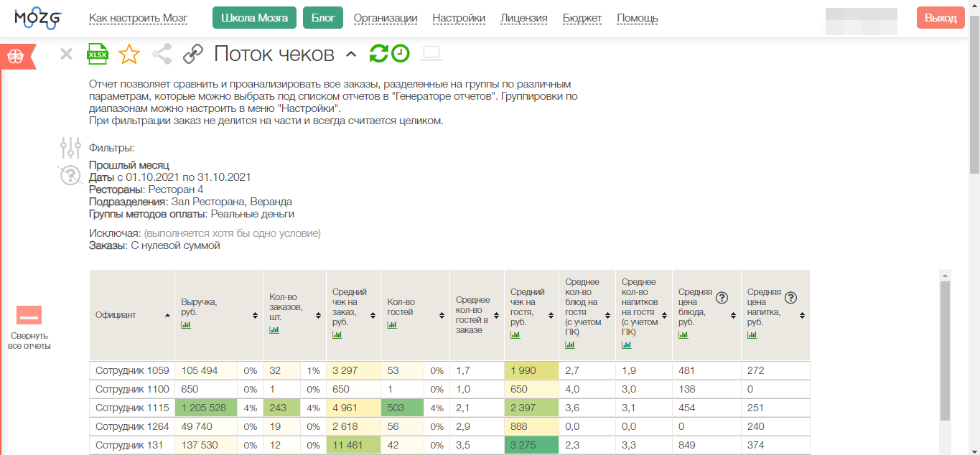Click the share report icon
This screenshot has height=455, width=980.
click(x=162, y=54)
